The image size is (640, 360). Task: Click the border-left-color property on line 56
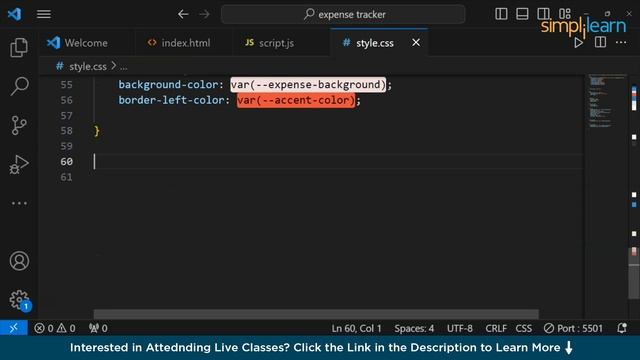[171, 100]
